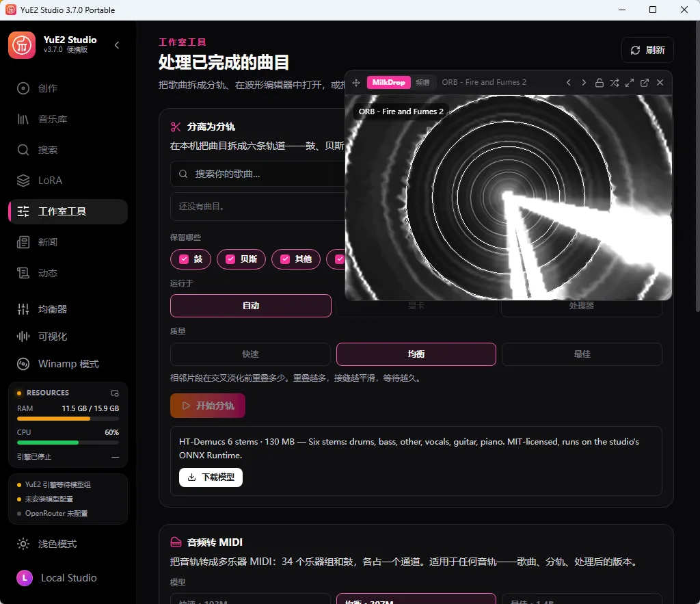Close the MilkDrop visualizer panel
The image size is (700, 604).
click(660, 83)
